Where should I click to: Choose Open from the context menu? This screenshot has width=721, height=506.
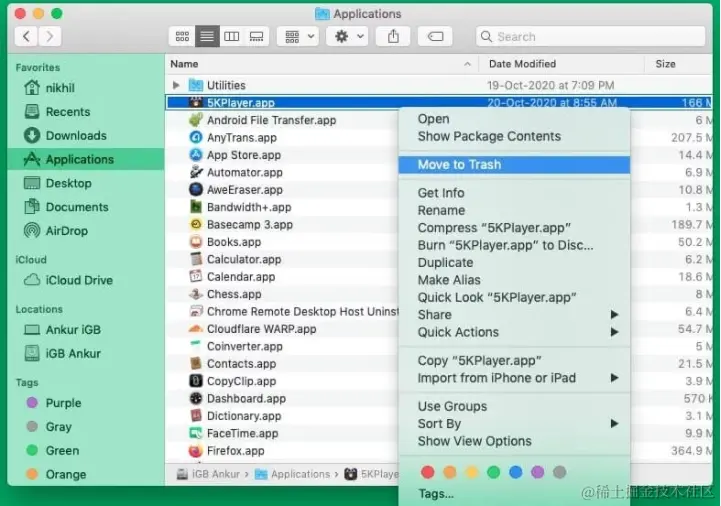click(514, 119)
